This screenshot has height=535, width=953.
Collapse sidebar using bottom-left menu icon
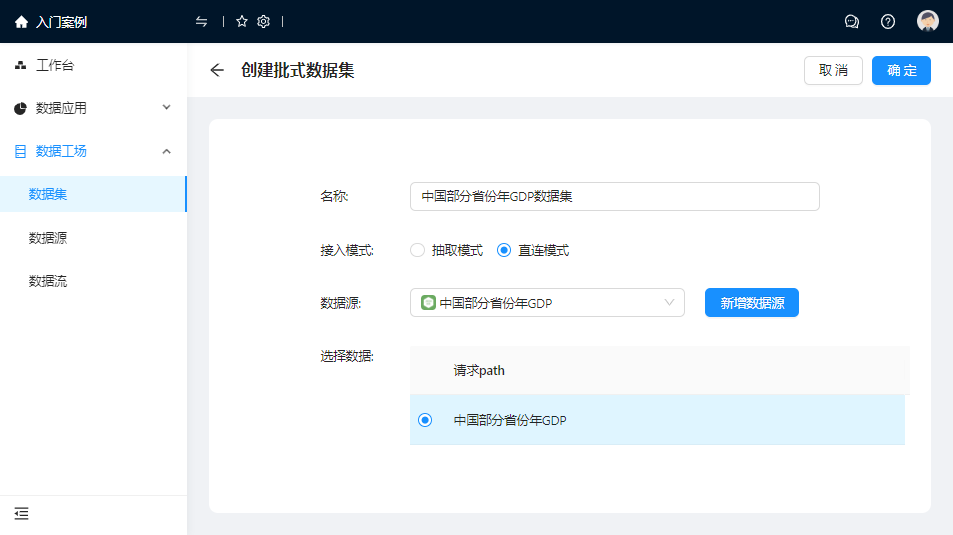click(21, 514)
